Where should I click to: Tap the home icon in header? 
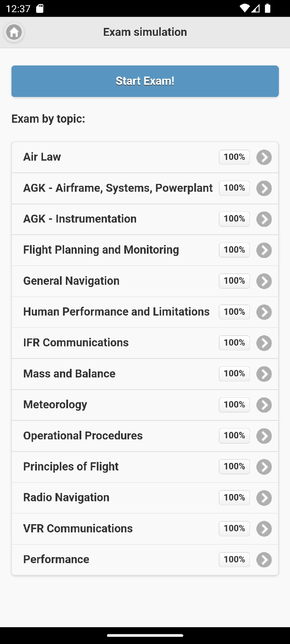(14, 33)
